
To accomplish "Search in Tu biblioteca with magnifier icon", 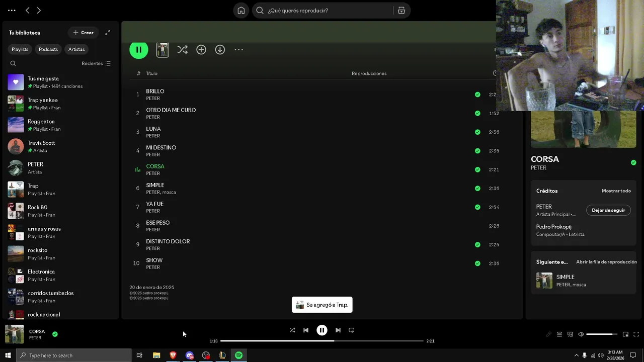I will 13,63.
